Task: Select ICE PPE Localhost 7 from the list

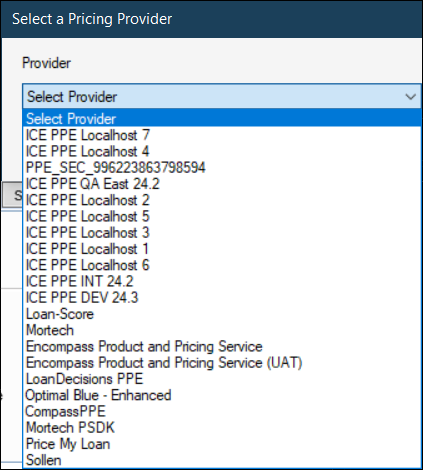Action: point(222,135)
